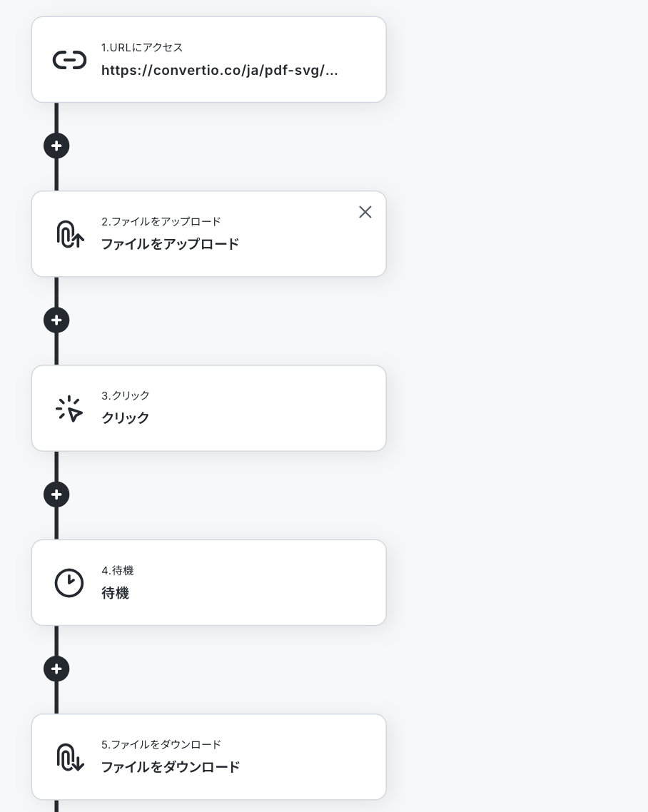Click the bold 待機 title text
The image size is (648, 812).
(x=115, y=593)
